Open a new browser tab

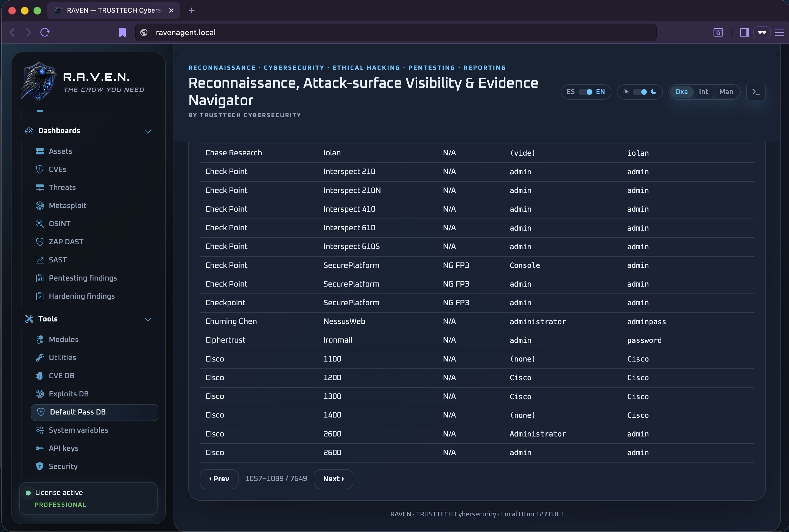(x=191, y=10)
